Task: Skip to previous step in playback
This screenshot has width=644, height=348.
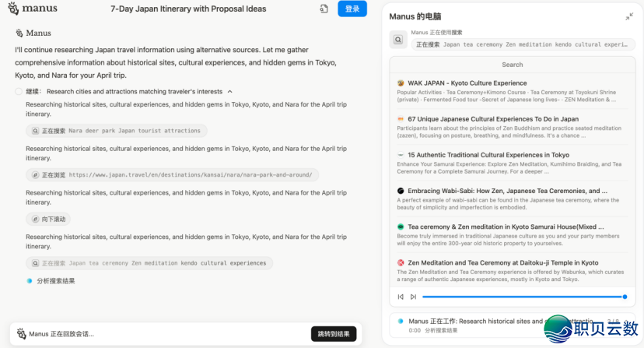Action: point(401,297)
